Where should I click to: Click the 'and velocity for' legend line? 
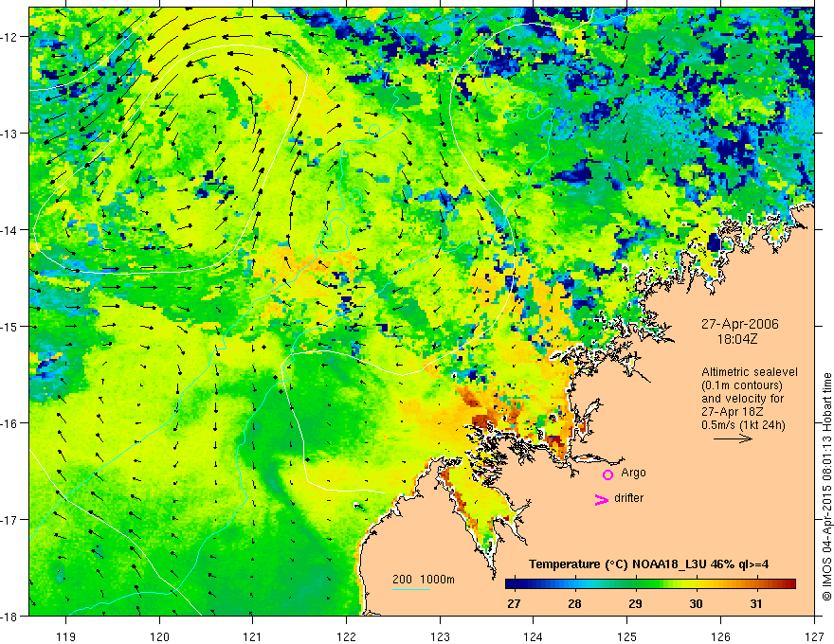(x=742, y=399)
